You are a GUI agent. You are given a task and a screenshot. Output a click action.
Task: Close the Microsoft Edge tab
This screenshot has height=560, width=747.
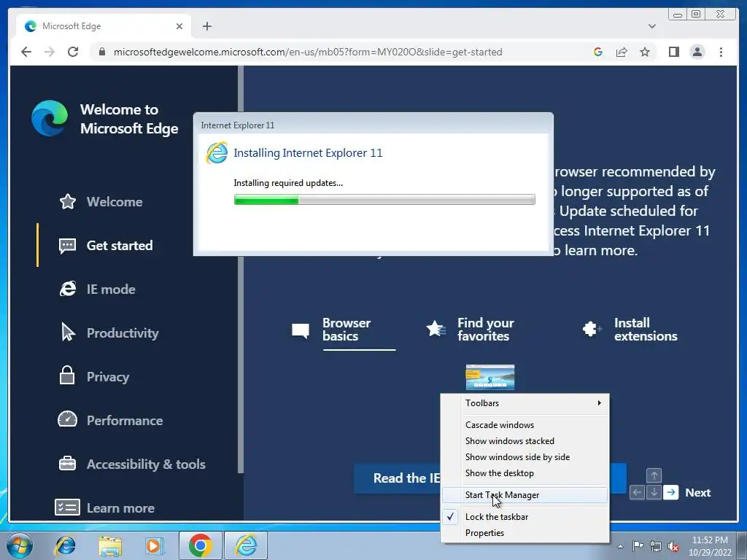coord(179,26)
